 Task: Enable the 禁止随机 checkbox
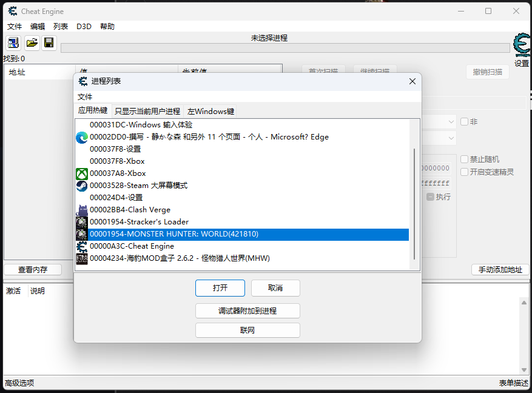point(465,160)
